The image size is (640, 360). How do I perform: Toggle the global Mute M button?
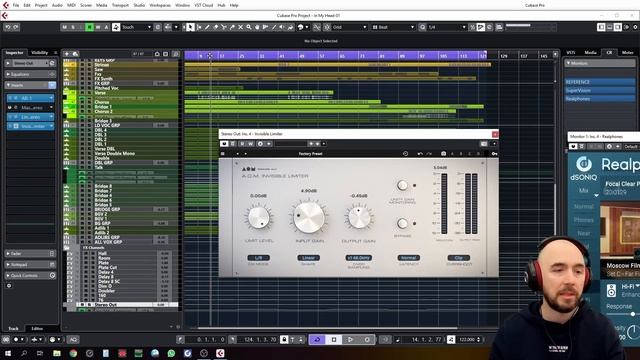[x=64, y=27]
